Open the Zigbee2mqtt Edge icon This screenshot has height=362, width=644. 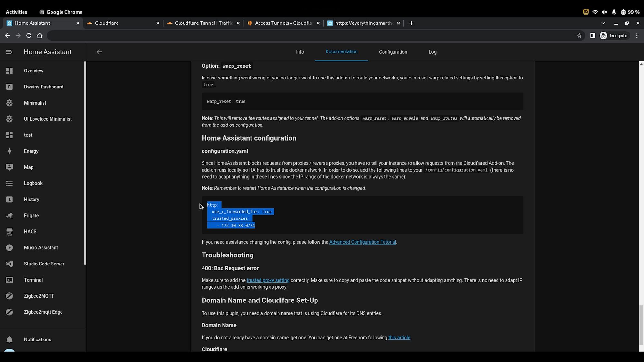click(x=9, y=312)
